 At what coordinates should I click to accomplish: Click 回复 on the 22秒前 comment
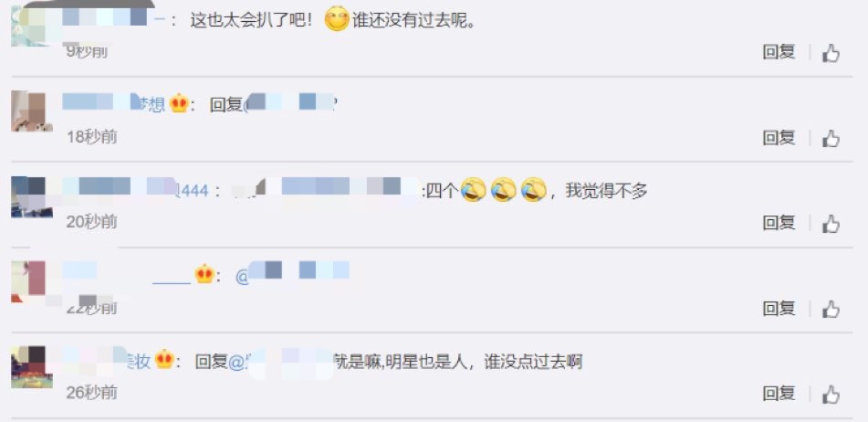coord(779,308)
